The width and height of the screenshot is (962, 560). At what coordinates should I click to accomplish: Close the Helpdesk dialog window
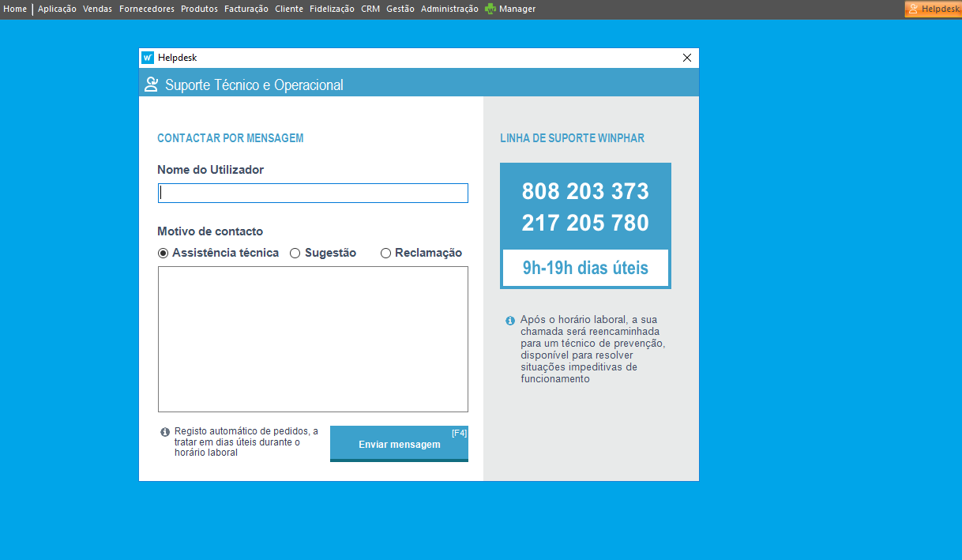(686, 58)
